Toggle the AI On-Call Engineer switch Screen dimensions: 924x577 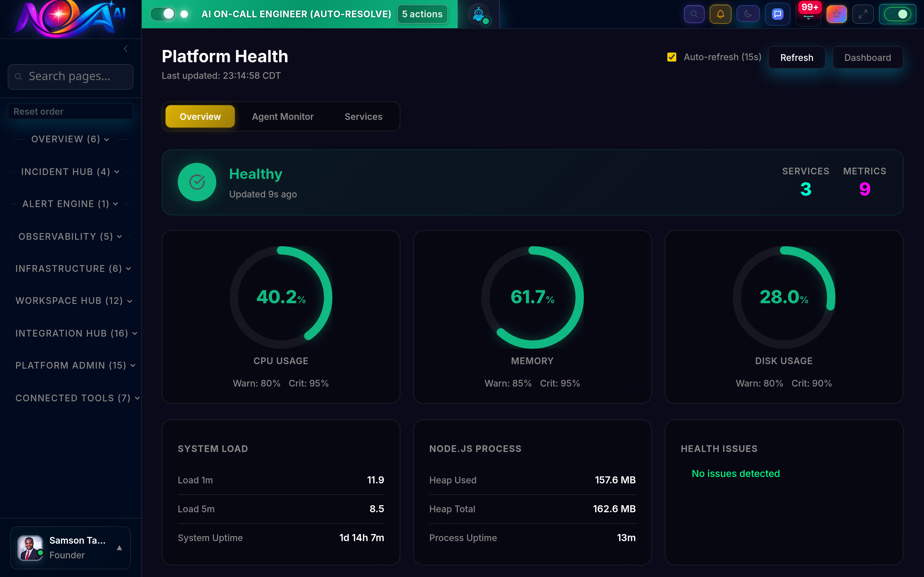(163, 14)
